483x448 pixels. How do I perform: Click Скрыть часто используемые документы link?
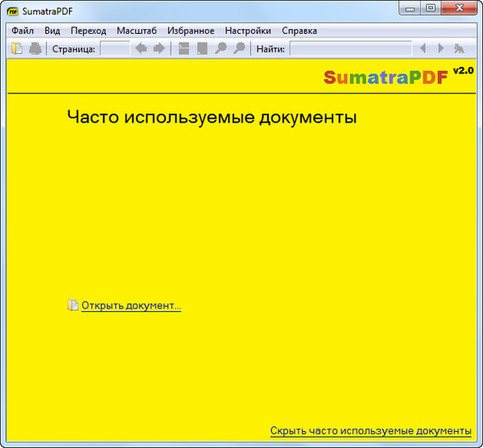370,431
